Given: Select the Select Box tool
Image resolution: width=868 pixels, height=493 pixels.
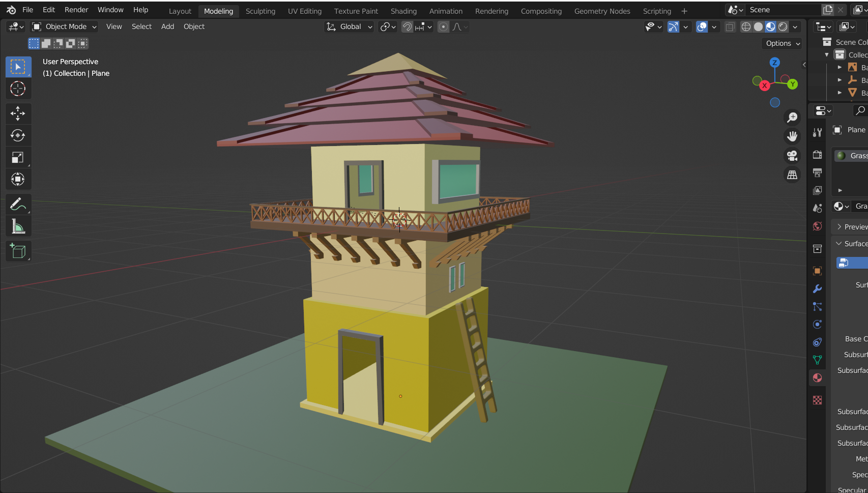Looking at the screenshot, I should (x=18, y=67).
